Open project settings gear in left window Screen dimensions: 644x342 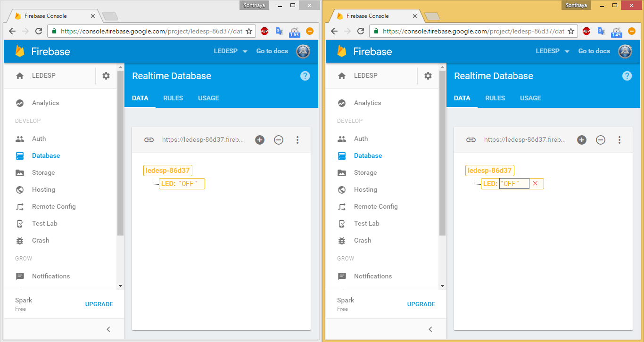[106, 76]
